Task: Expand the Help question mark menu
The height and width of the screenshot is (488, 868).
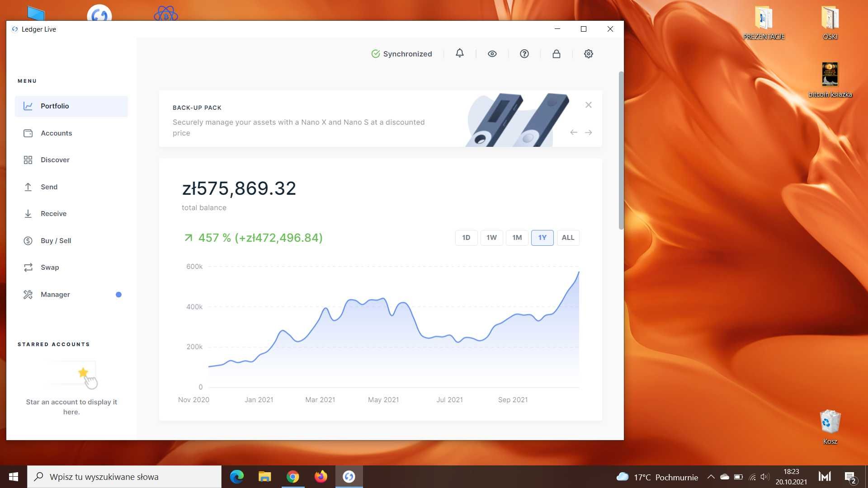Action: coord(524,54)
